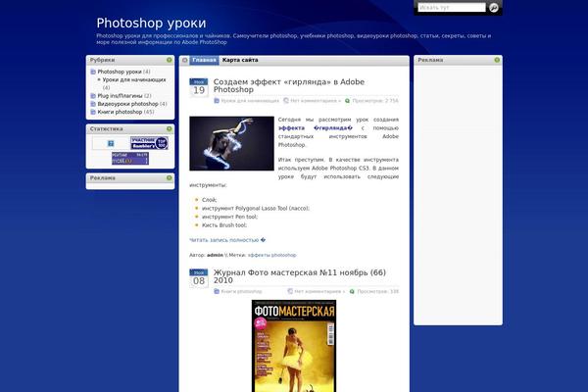
Task: Click views icon next to Просмотров: 2 756
Action: pos(347,101)
